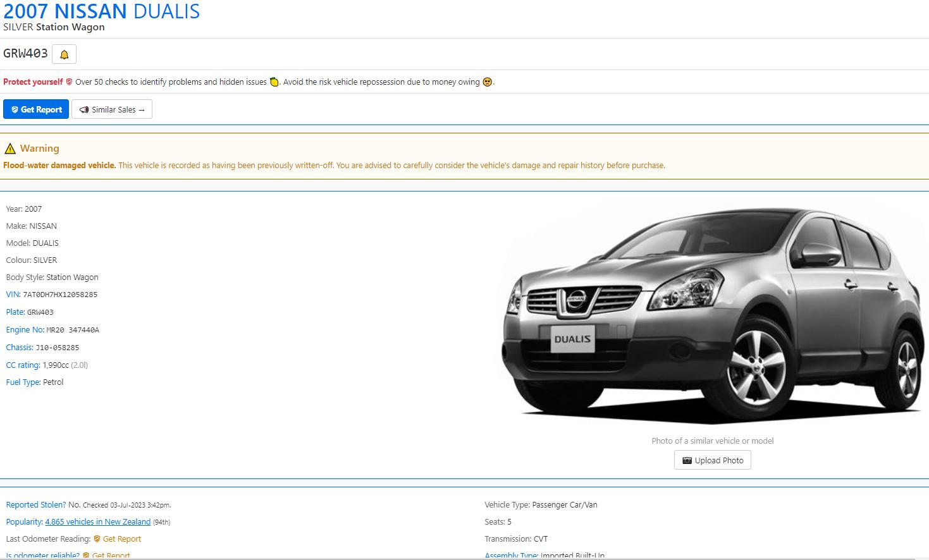This screenshot has height=560, width=929.
Task: Click the Transmission: CVT text
Action: 516,539
